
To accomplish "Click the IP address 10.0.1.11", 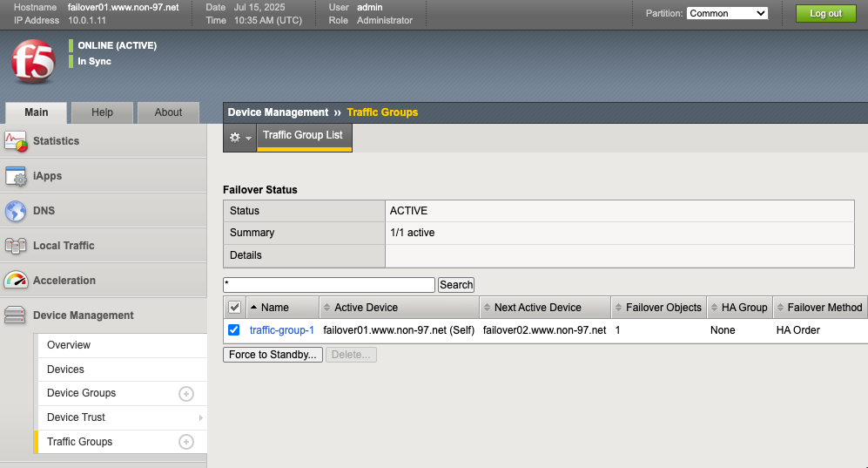I will (87, 21).
